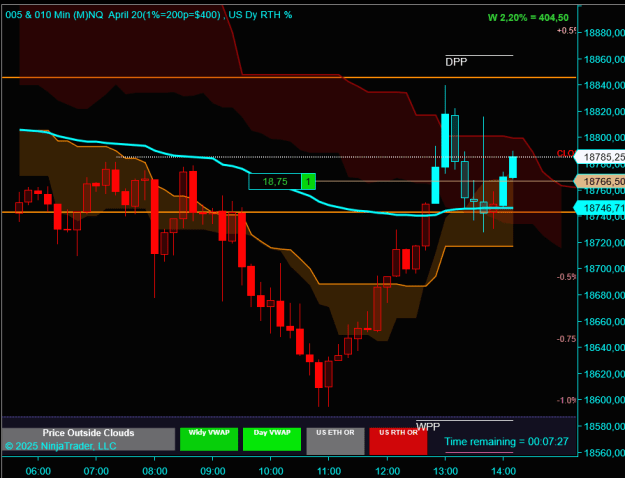Click the 18766,50 order price axis marker
The image size is (625, 478).
pos(600,182)
